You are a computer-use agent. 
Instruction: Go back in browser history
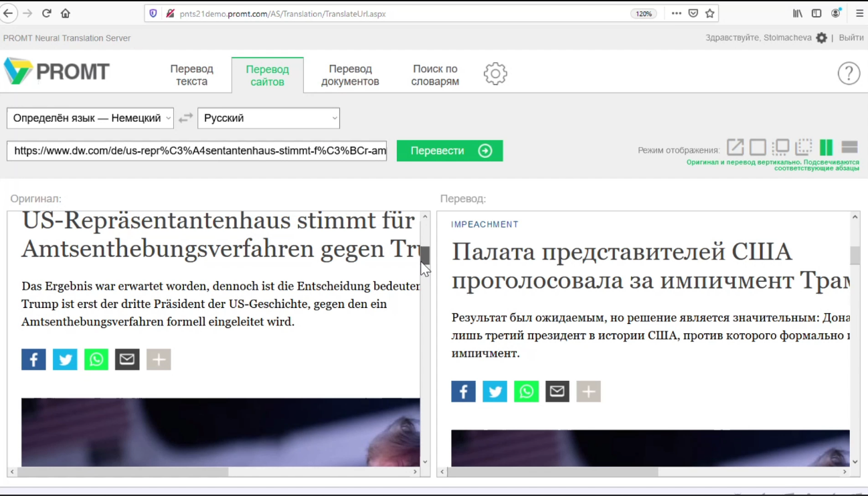(8, 13)
